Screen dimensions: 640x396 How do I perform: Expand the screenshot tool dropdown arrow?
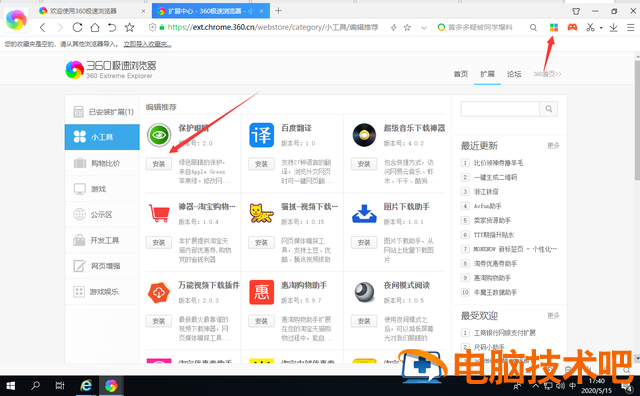[x=601, y=28]
